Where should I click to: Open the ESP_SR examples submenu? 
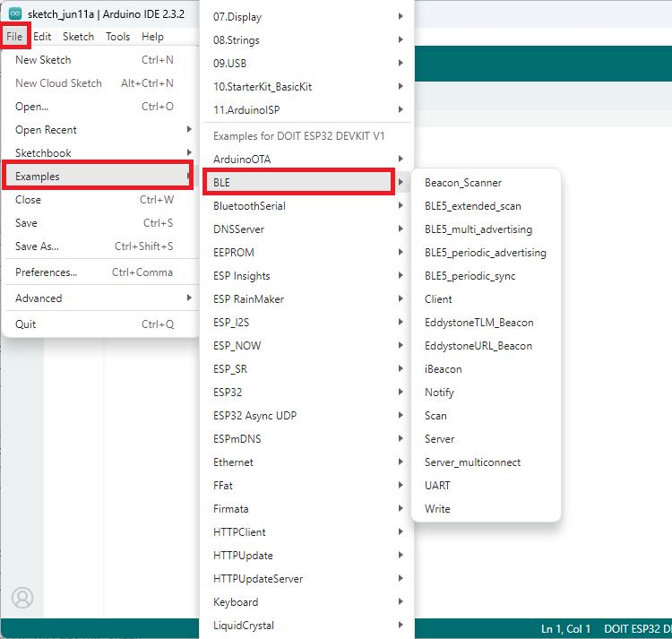click(x=306, y=368)
